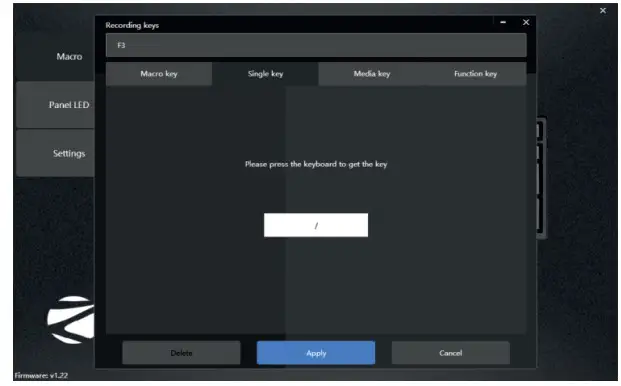Close the main application window
Screen dimensions: 621x386
pos(603,11)
